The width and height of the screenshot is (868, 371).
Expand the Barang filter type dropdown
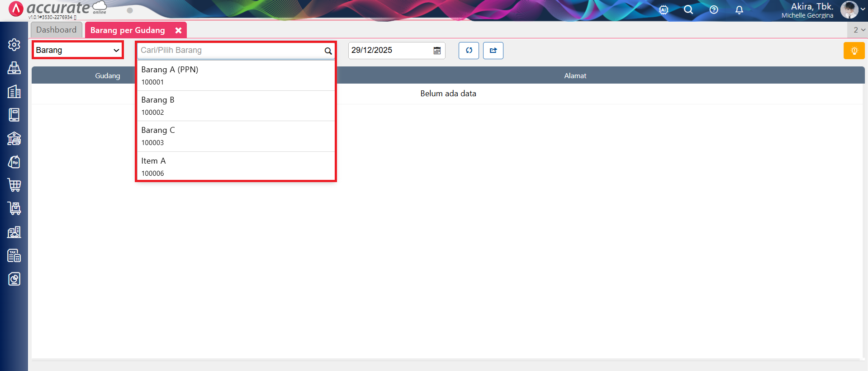(x=77, y=50)
